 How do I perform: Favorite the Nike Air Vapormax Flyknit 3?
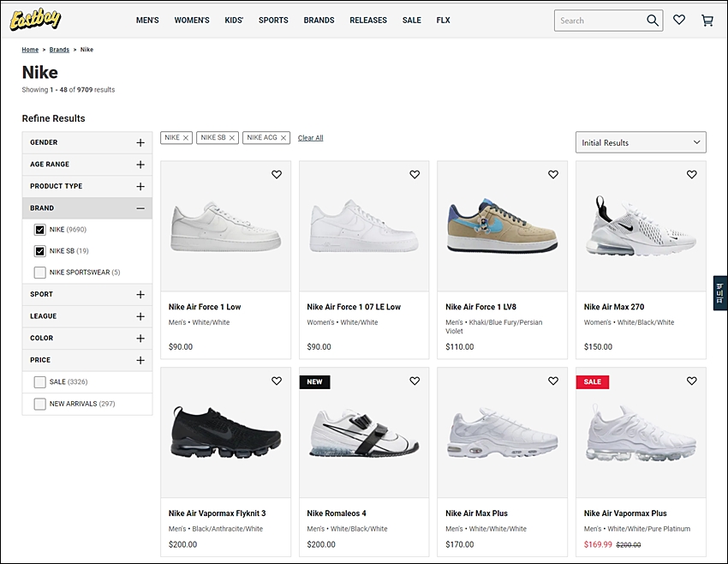(x=277, y=381)
